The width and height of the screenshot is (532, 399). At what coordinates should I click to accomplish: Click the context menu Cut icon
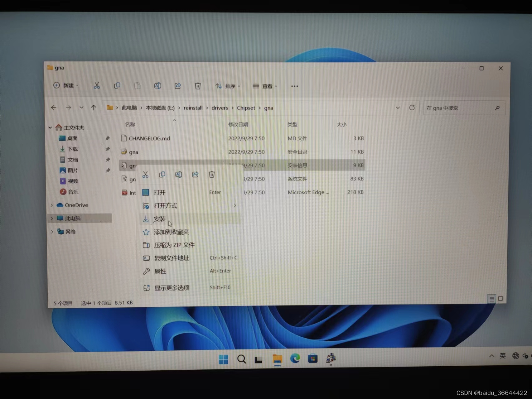tap(145, 175)
